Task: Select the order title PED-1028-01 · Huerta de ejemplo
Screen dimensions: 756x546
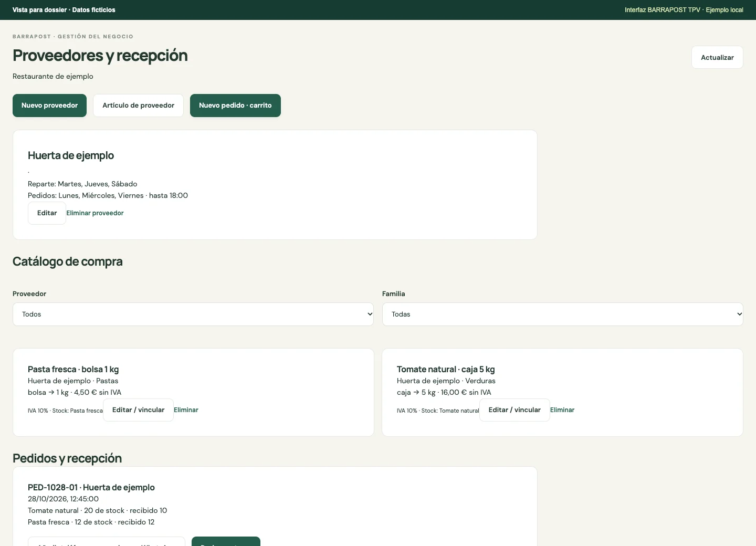Action: (91, 487)
